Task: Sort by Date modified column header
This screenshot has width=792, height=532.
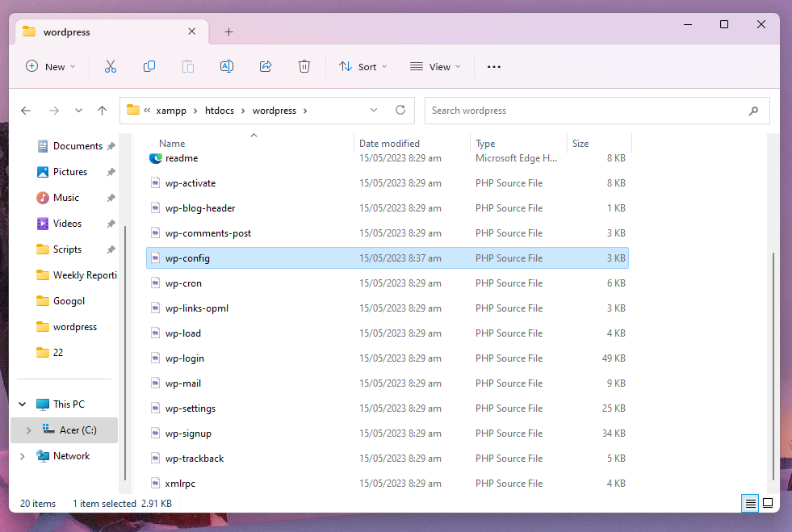Action: pos(389,144)
